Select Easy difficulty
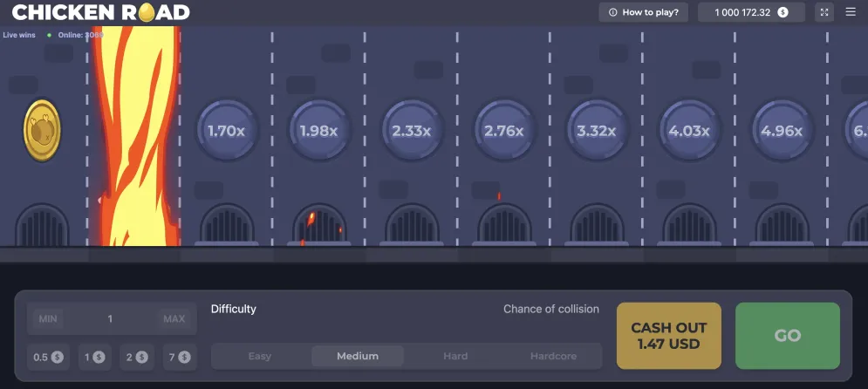Viewport: 868px width, 389px height. click(x=260, y=356)
